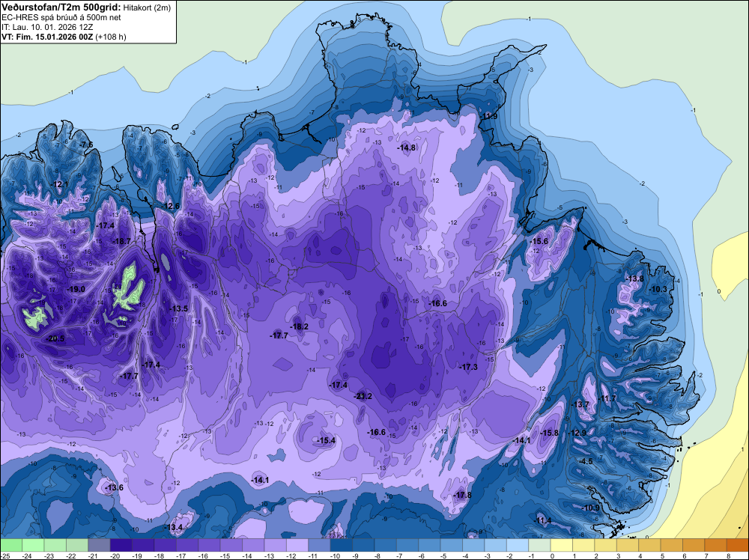Click the -15.6 temperature label
This screenshot has height=560, width=749.
click(x=539, y=242)
